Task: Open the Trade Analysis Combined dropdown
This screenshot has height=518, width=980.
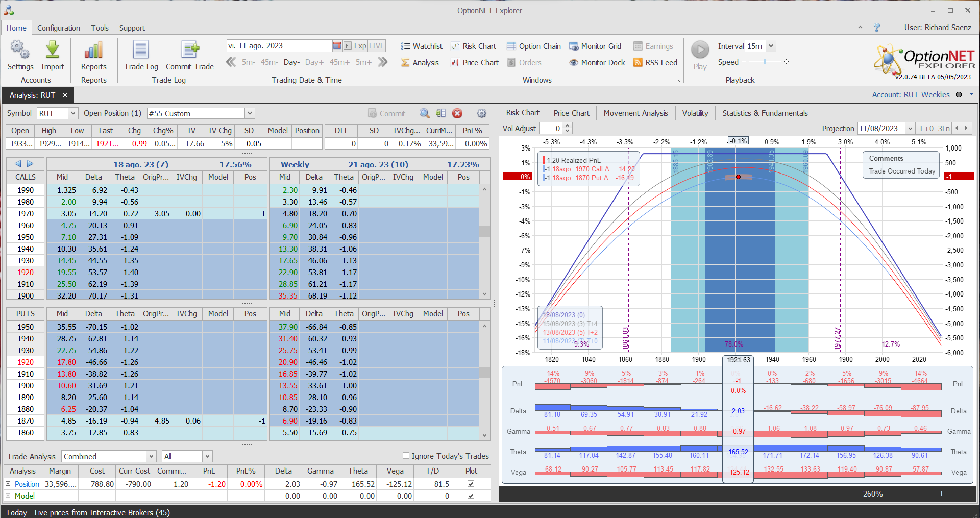Action: (151, 456)
